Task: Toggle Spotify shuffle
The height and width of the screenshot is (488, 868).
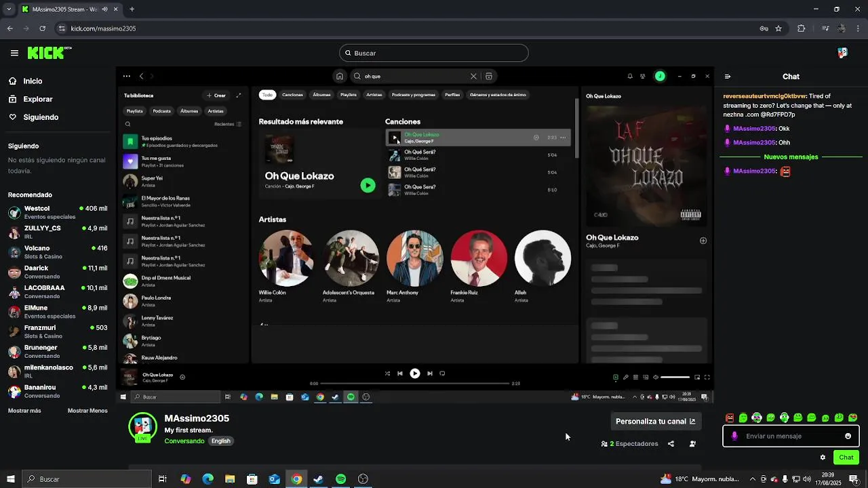Action: pyautogui.click(x=387, y=373)
